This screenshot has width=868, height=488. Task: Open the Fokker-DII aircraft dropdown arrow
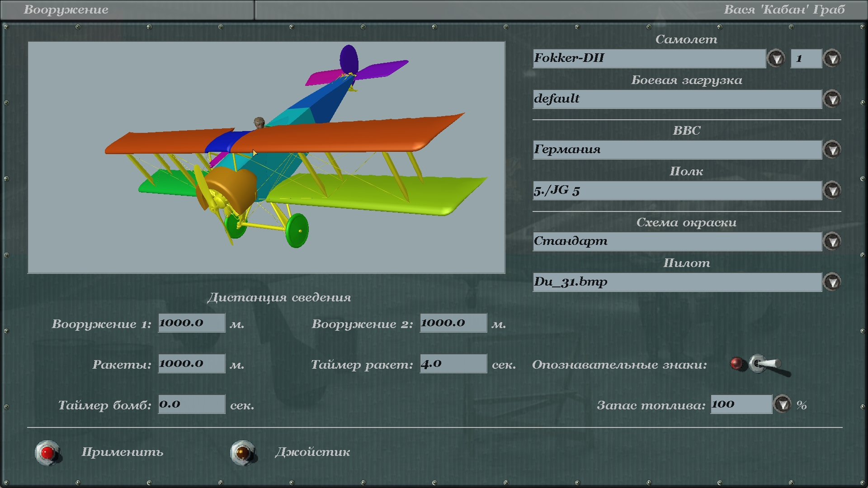tap(776, 58)
